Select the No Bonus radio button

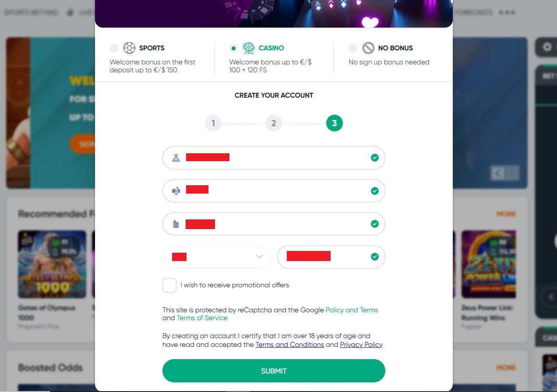click(353, 48)
